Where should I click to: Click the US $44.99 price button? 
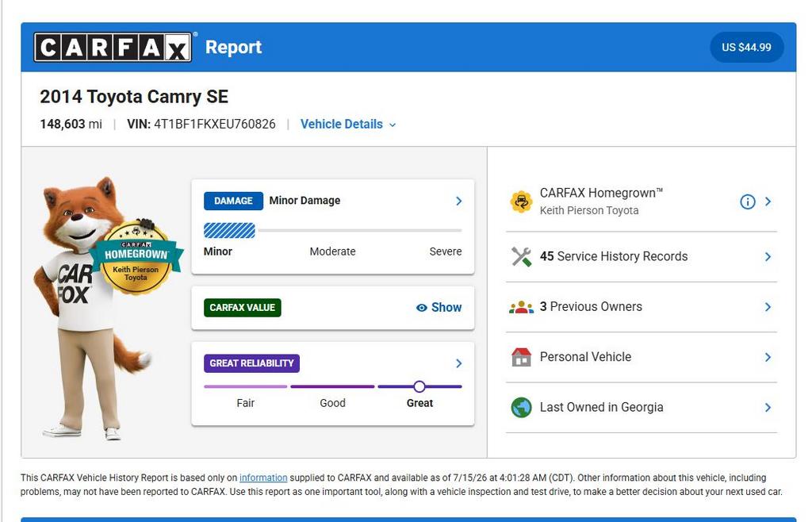point(746,47)
